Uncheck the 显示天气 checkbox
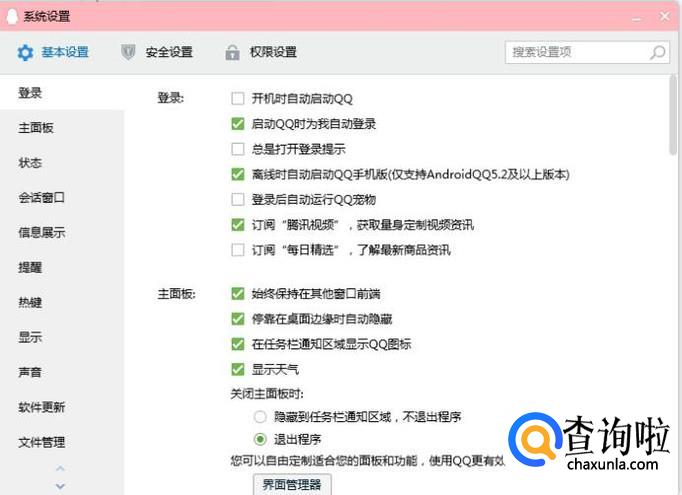The height and width of the screenshot is (495, 682). (x=238, y=370)
